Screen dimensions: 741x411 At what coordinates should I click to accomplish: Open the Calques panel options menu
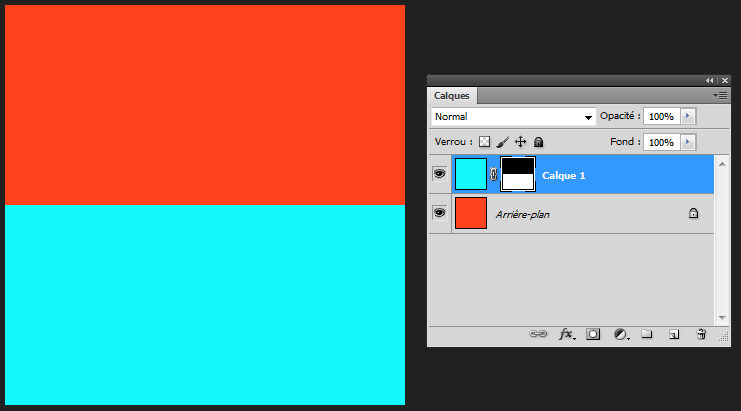pos(720,95)
